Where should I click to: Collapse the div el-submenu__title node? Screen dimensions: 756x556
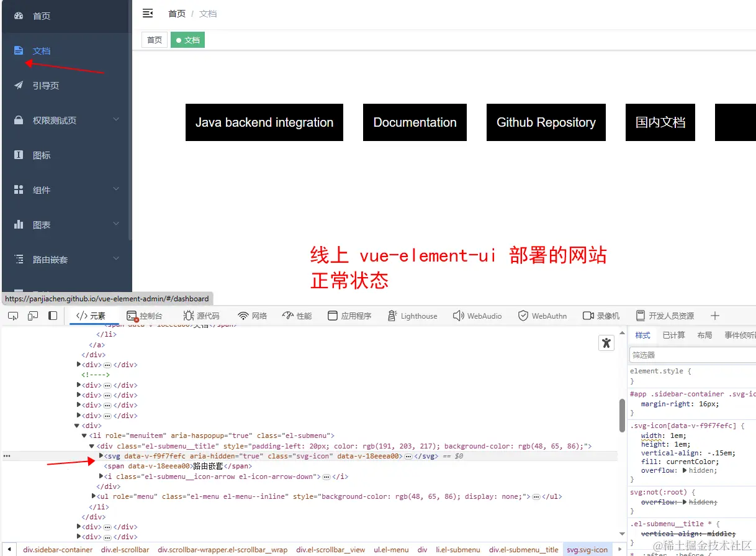[x=92, y=446]
